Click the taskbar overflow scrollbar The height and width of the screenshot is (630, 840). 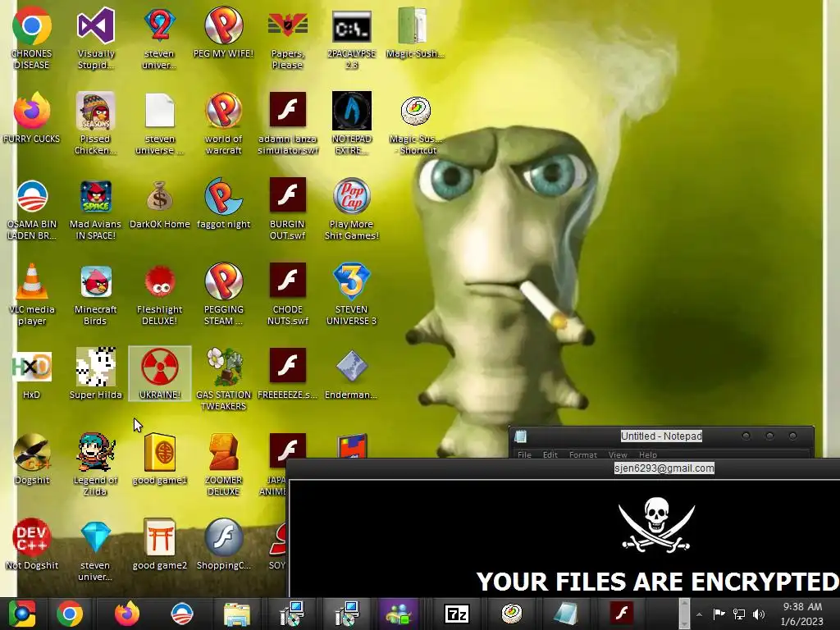pyautogui.click(x=684, y=614)
